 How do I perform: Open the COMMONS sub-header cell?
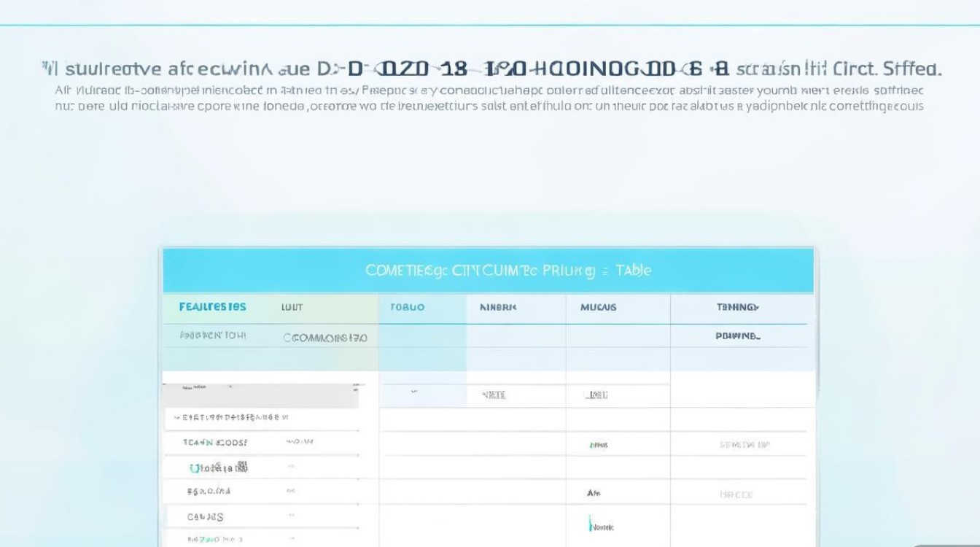(325, 338)
